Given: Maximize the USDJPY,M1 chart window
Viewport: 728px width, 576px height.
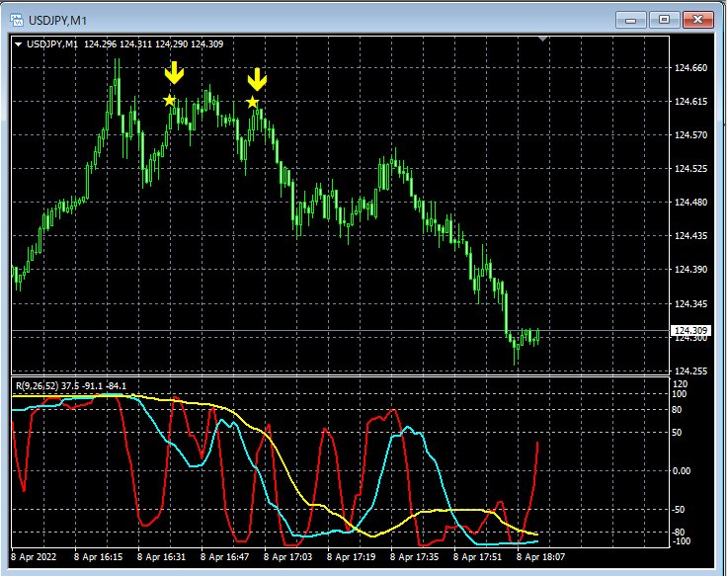Looking at the screenshot, I should 664,20.
